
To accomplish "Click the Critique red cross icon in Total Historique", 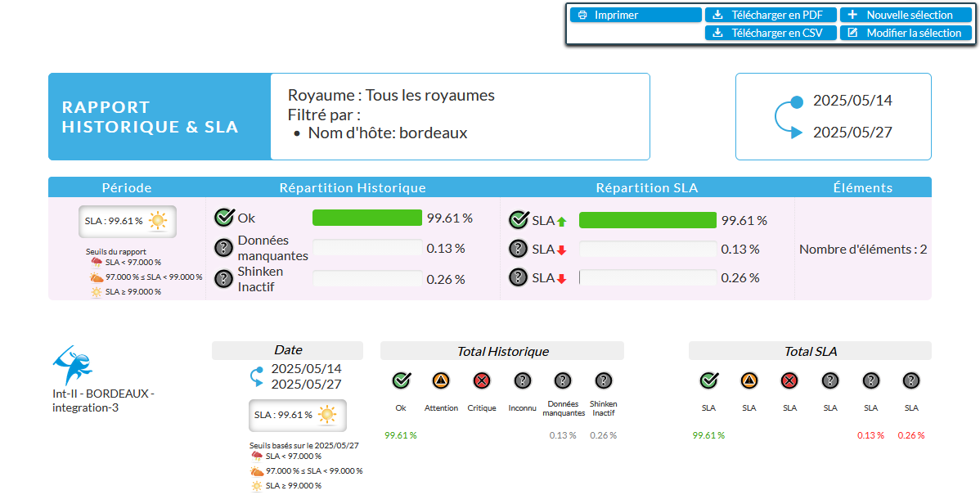I will pyautogui.click(x=482, y=380).
